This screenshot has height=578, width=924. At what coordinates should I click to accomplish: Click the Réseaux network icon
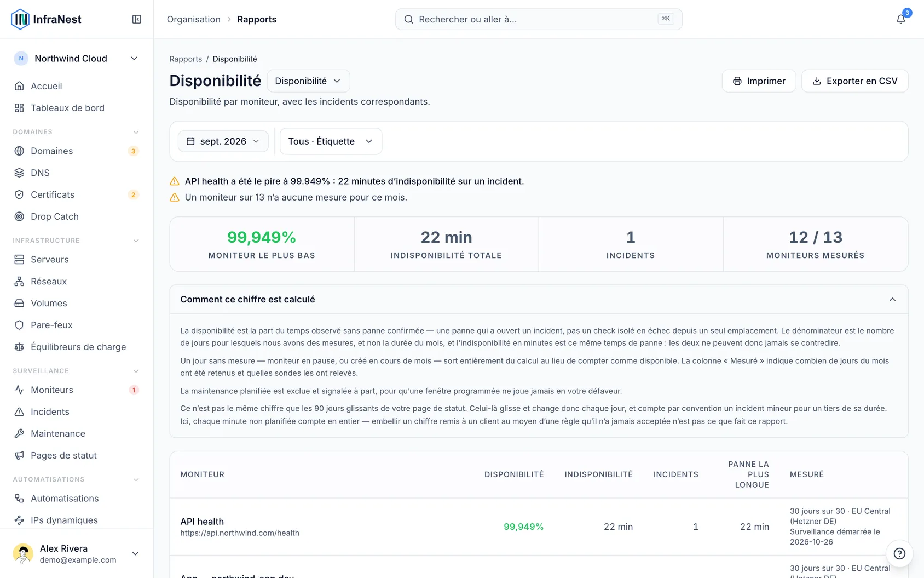click(19, 282)
